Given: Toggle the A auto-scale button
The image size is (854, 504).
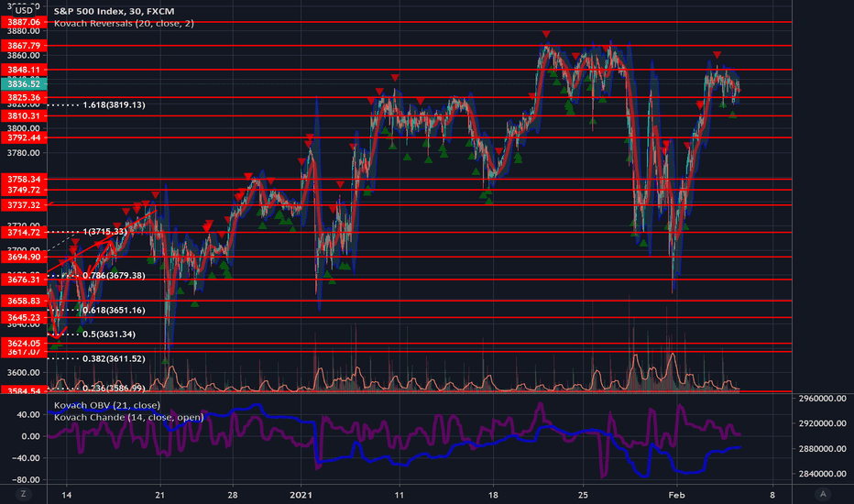Looking at the screenshot, I should tap(823, 494).
